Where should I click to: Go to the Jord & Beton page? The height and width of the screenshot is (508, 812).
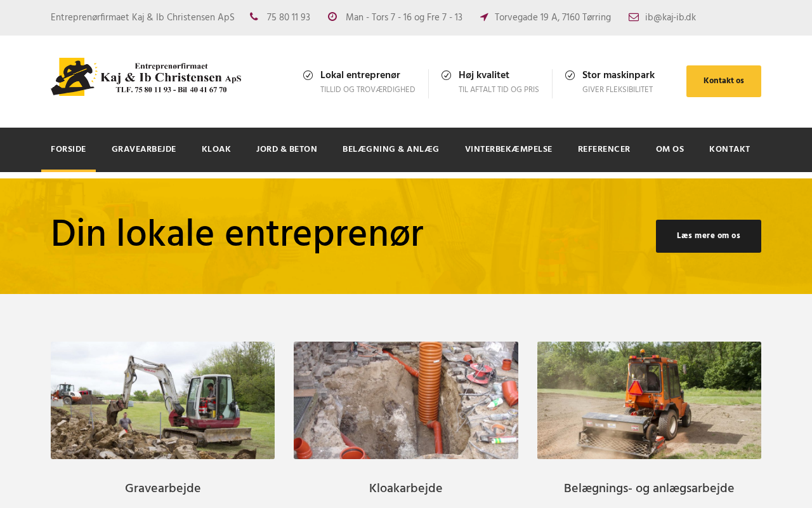click(x=287, y=150)
